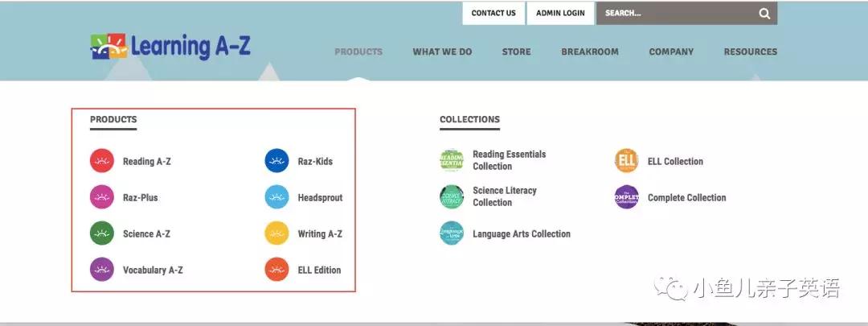Open the Breakroom menu
This screenshot has height=326, width=868.
(590, 52)
